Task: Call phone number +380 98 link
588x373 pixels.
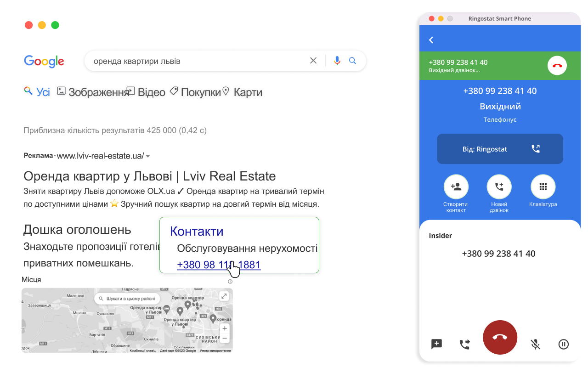Action: coord(219,265)
